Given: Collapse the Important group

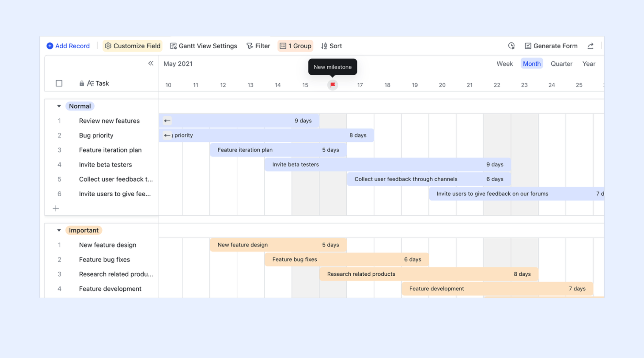Looking at the screenshot, I should click(59, 230).
